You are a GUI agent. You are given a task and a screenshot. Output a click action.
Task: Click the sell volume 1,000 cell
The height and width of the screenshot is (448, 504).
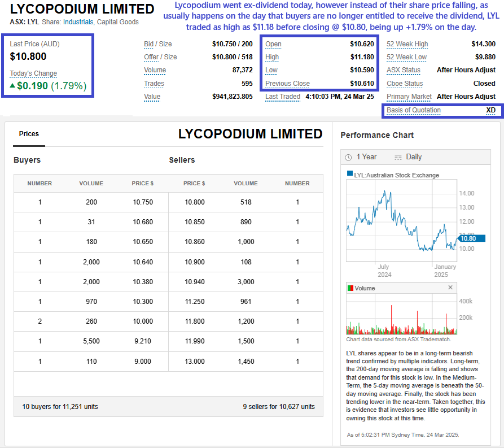246,242
